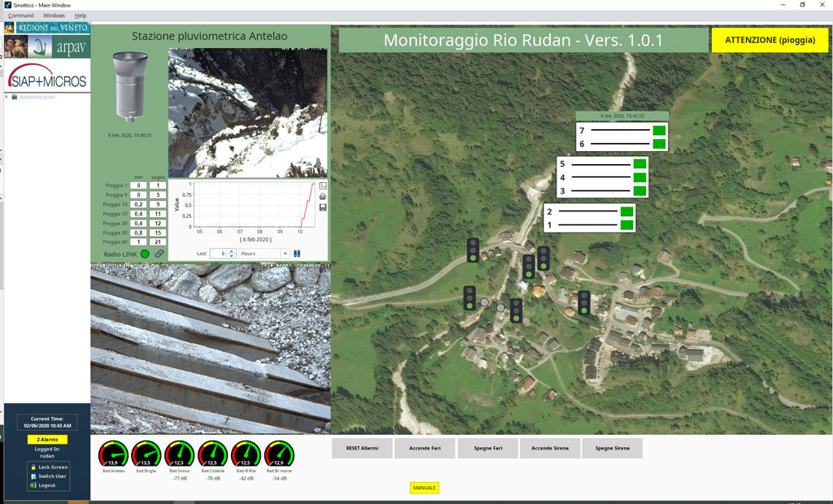The width and height of the screenshot is (833, 504).
Task: Click the yellow 2 Alarms indicator
Action: tap(47, 439)
